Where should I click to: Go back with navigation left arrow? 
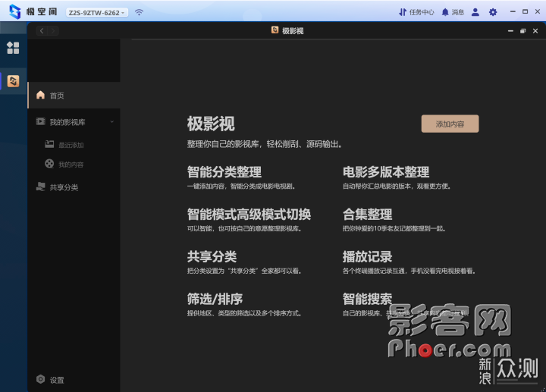pos(42,30)
